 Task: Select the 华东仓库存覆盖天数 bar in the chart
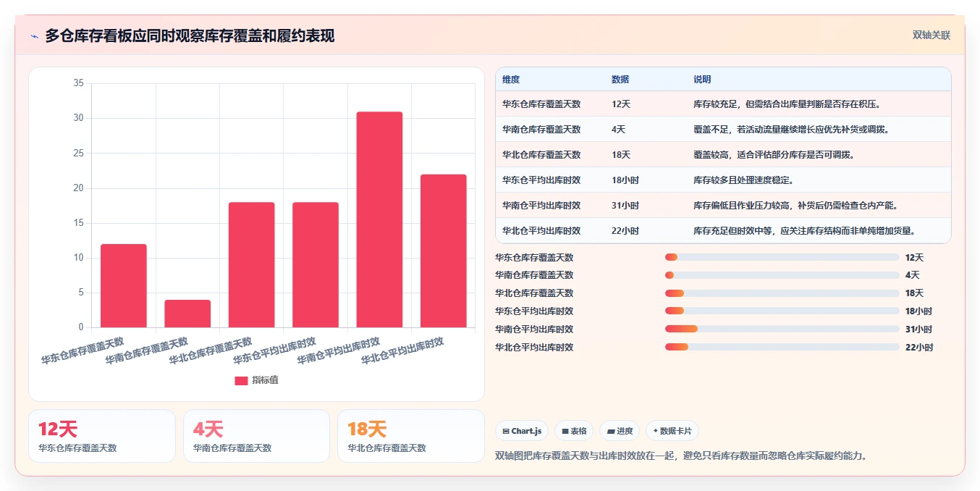(124, 285)
